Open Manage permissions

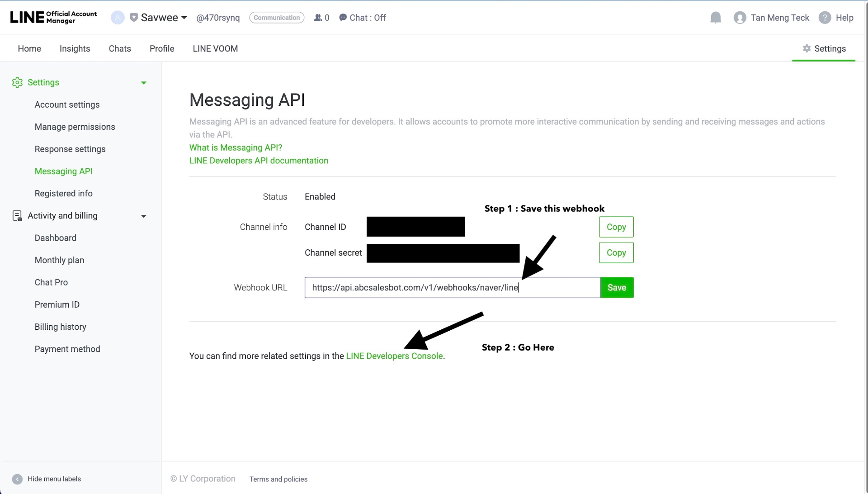[x=75, y=127]
